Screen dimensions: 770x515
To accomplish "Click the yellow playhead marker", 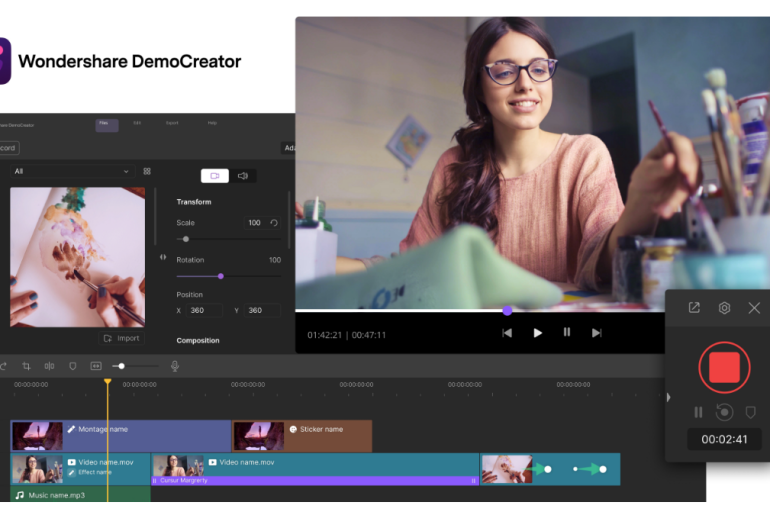I will coord(108,381).
